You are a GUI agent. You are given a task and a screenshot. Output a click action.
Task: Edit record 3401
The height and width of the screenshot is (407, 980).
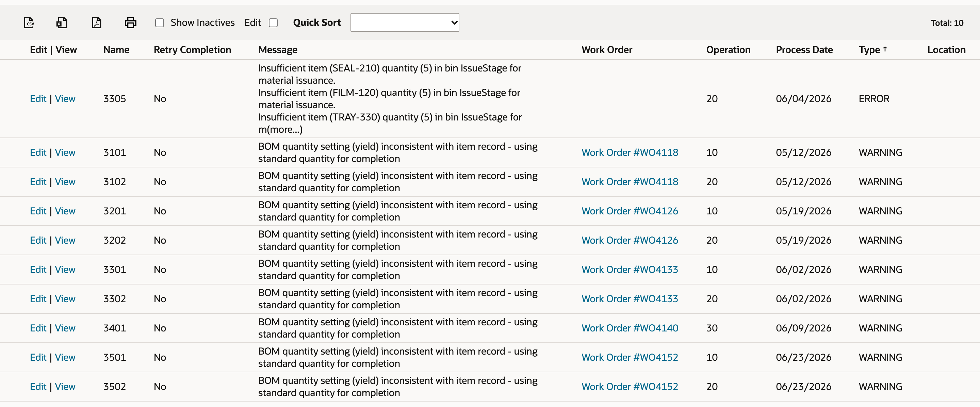[x=38, y=328]
